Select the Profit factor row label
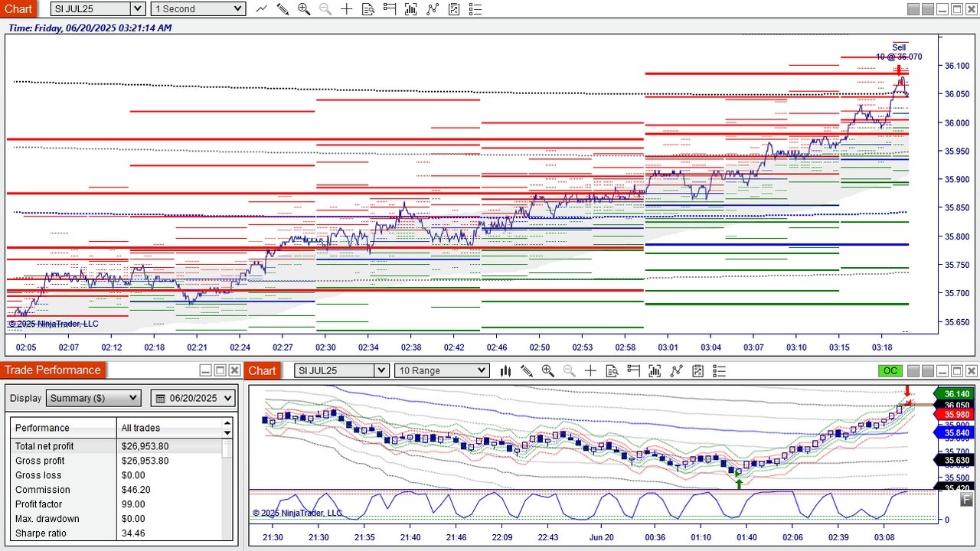The width and height of the screenshot is (980, 551). click(x=39, y=504)
